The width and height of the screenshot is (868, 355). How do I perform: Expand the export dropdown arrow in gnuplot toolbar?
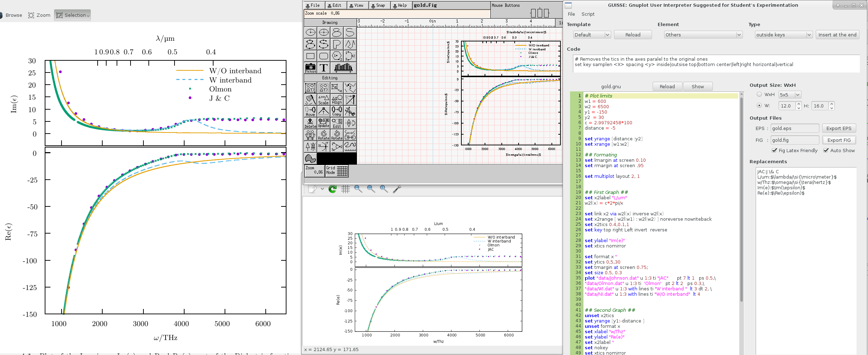point(322,189)
